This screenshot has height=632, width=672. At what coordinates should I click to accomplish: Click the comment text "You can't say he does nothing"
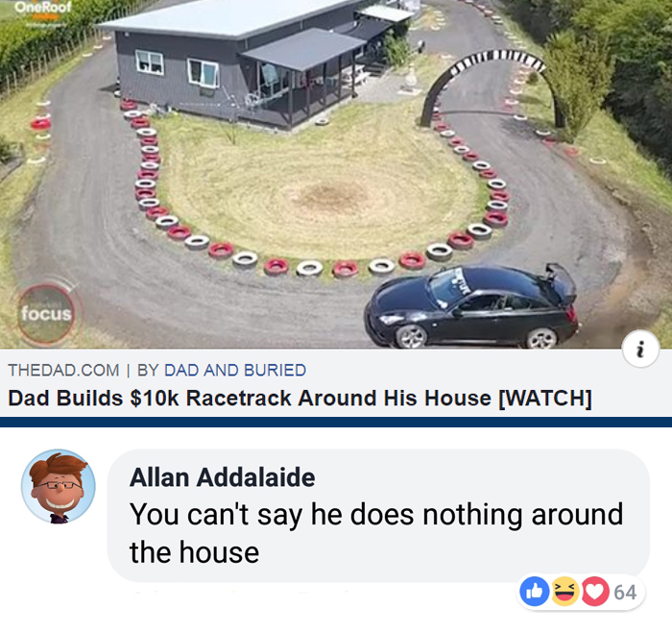(x=325, y=515)
